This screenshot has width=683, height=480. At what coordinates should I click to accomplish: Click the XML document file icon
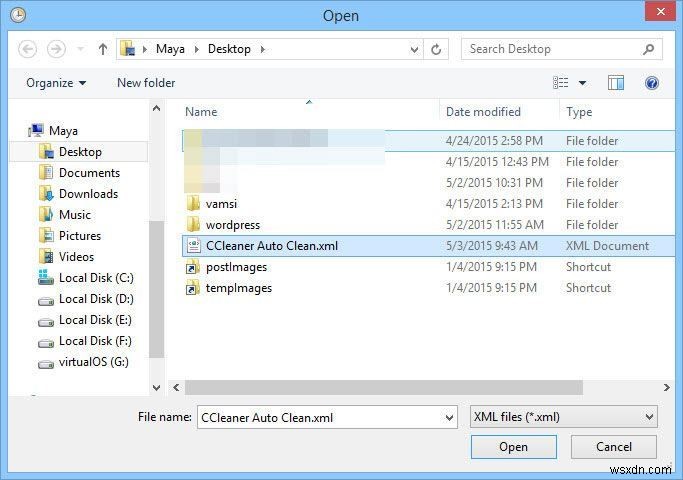[x=193, y=246]
